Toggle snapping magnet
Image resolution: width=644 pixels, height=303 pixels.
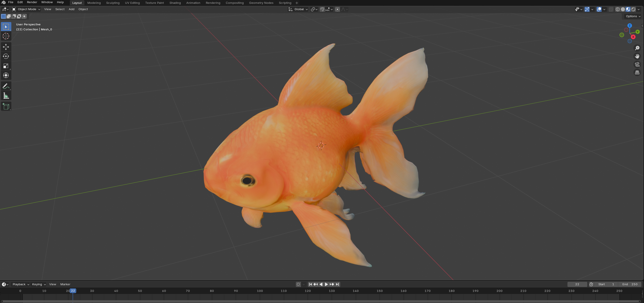click(322, 10)
